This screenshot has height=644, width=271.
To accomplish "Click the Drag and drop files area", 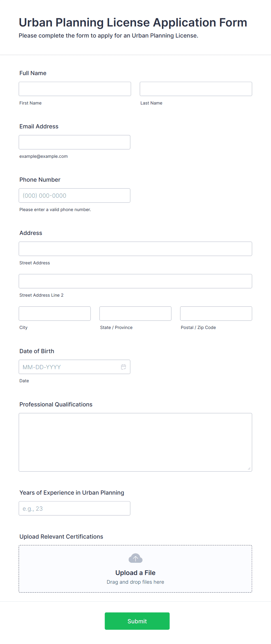I will pyautogui.click(x=135, y=569).
